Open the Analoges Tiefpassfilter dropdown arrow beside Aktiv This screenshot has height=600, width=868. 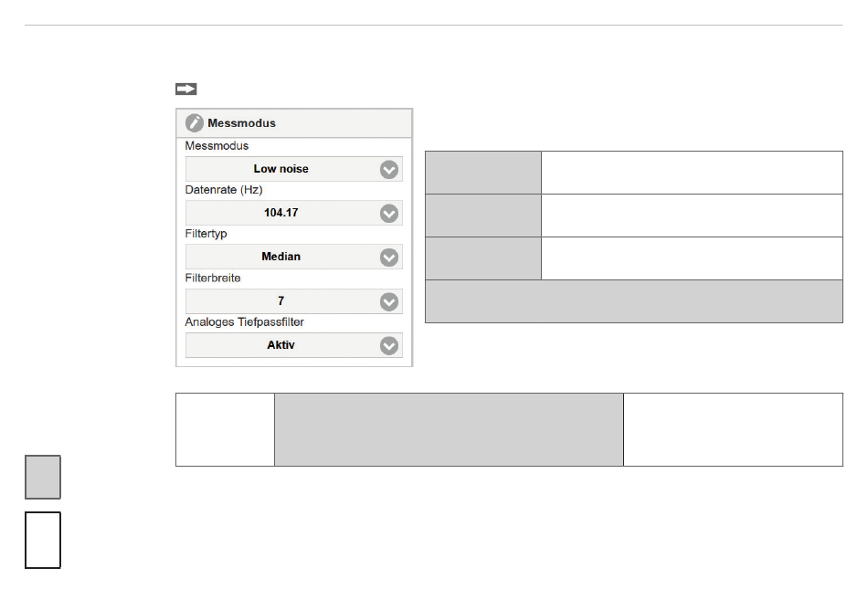(x=389, y=345)
